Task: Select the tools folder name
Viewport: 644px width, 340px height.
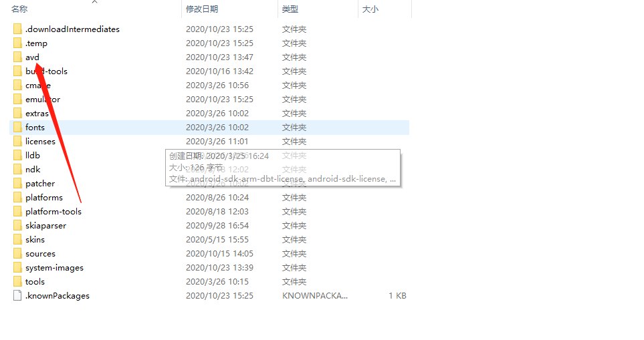Action: pos(35,282)
